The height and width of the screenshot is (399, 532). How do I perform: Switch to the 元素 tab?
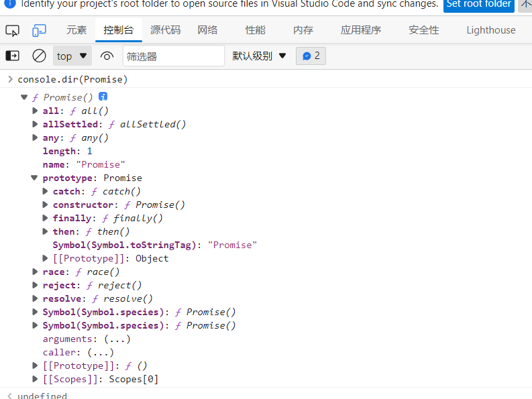76,30
